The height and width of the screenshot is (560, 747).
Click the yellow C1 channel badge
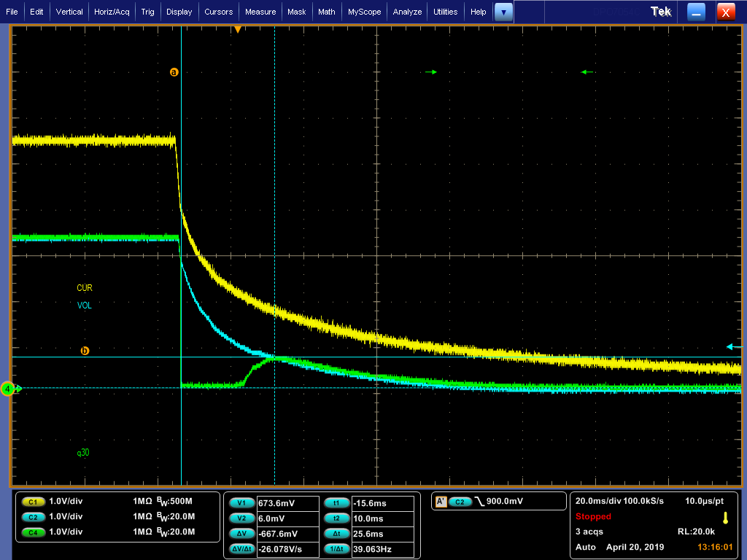33,502
